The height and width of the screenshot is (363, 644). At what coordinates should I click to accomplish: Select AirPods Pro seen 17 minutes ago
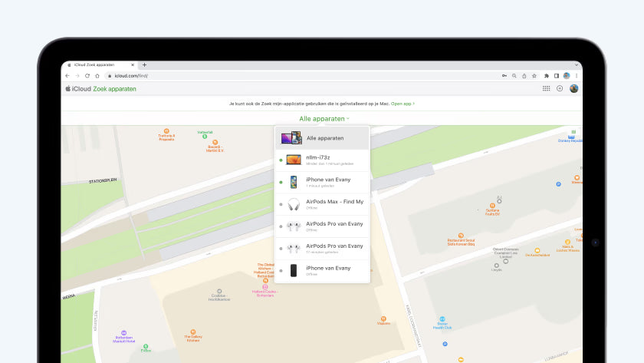coord(333,248)
